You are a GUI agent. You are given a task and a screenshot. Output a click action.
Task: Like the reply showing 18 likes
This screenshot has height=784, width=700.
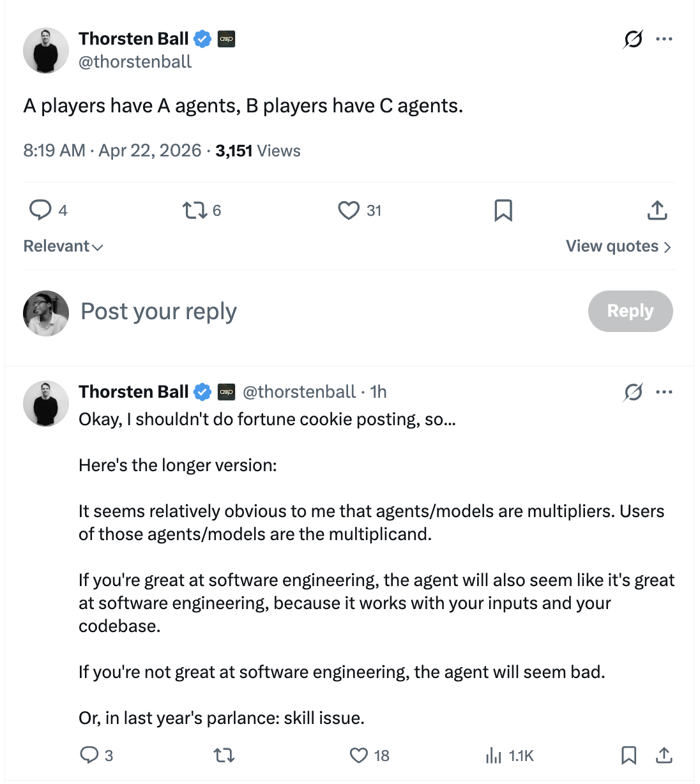(x=358, y=755)
